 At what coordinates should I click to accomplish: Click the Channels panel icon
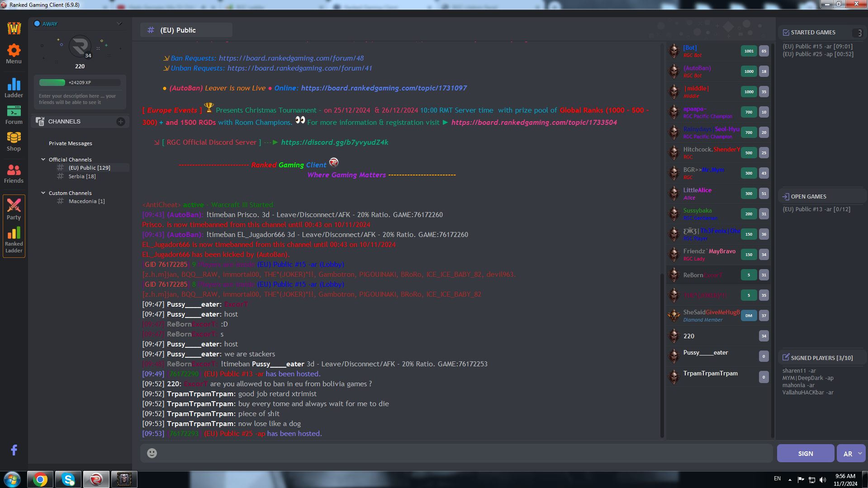40,122
